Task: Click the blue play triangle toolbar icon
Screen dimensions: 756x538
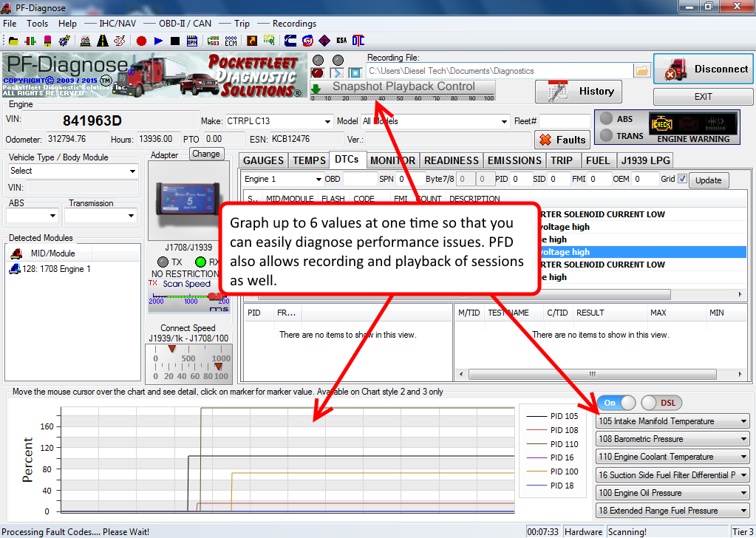Action: click(158, 41)
